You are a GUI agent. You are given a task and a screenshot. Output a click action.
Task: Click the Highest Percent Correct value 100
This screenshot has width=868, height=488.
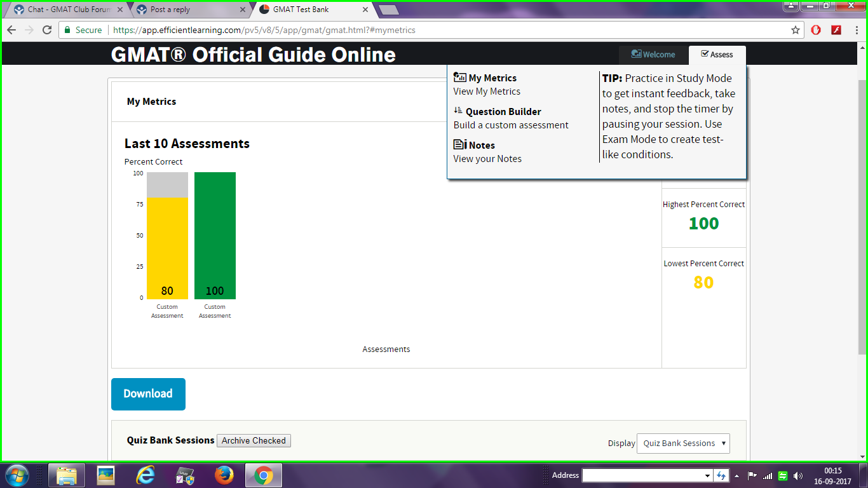click(704, 224)
